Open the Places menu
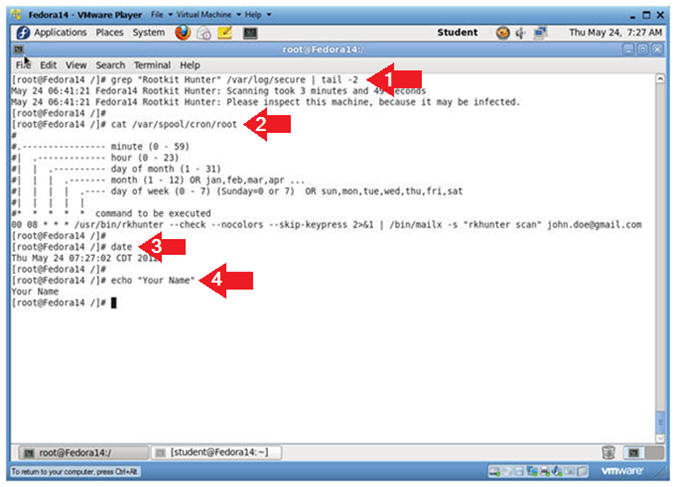 coord(110,33)
